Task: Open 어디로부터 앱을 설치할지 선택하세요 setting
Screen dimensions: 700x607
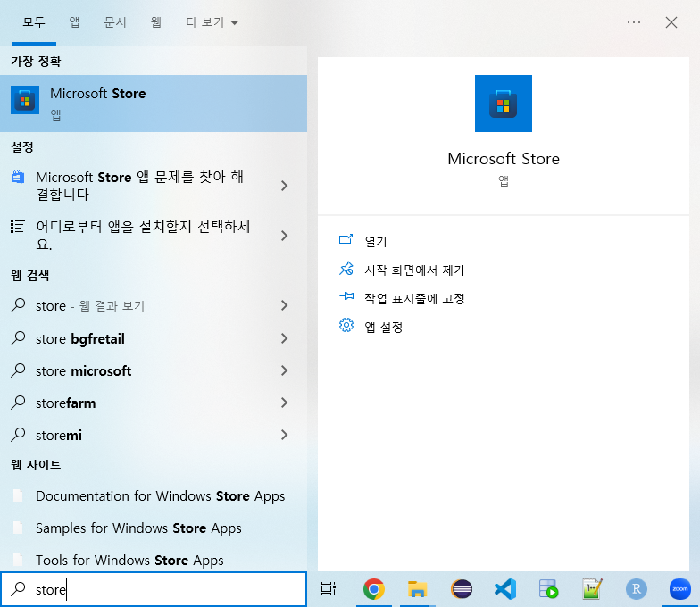Action: [143, 236]
